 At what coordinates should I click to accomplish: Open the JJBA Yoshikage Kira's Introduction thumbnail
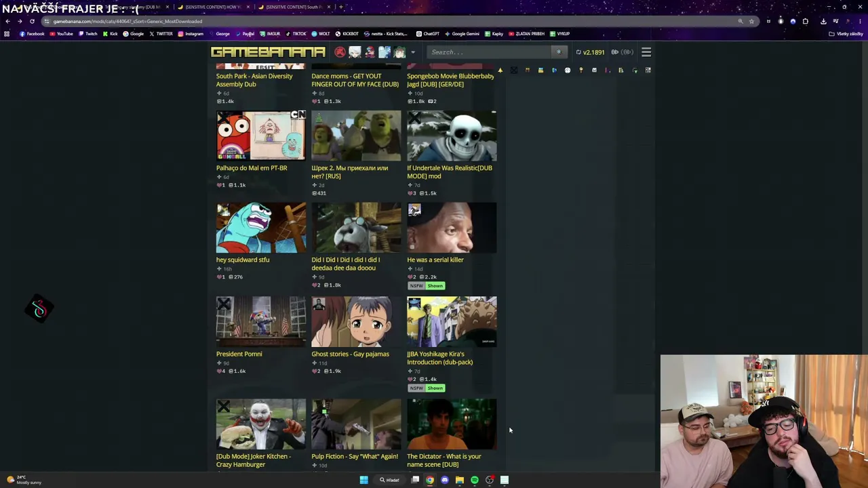click(452, 321)
